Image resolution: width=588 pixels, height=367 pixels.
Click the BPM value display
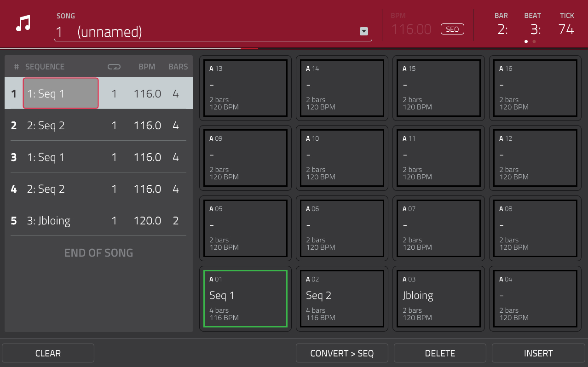point(411,29)
